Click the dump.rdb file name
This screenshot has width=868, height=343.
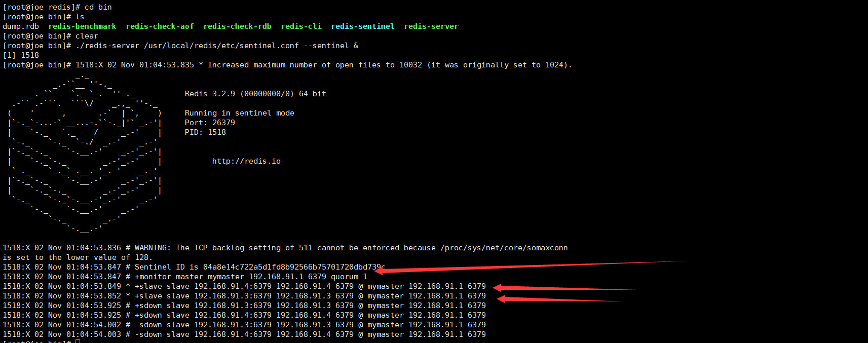(21, 26)
